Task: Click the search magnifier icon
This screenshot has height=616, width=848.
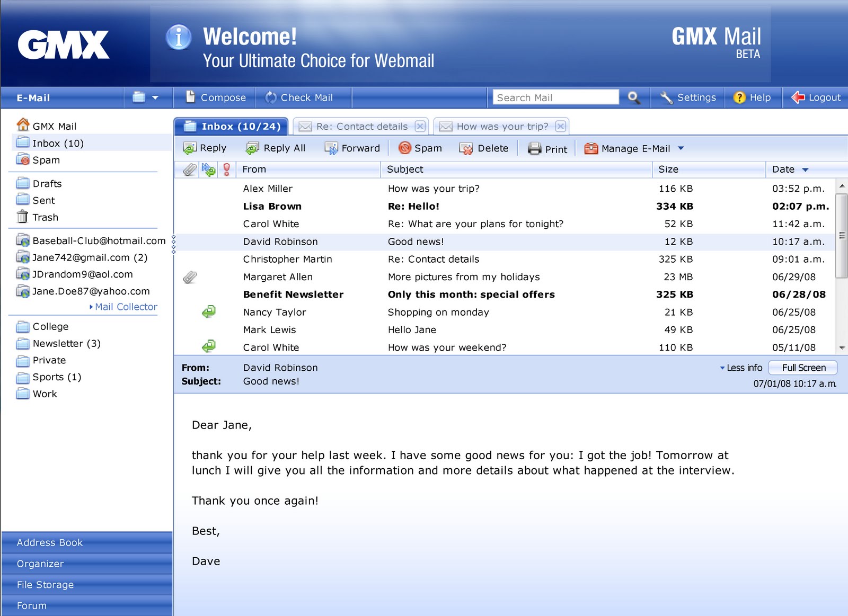Action: (x=634, y=97)
